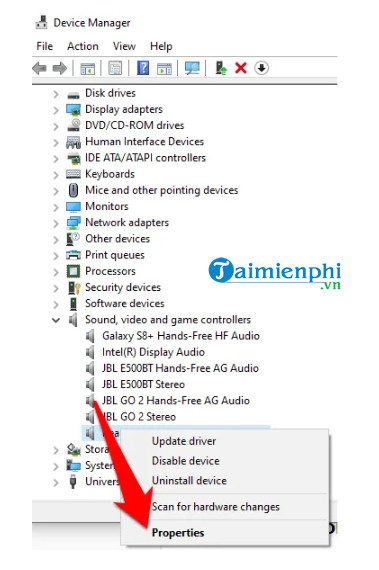Image resolution: width=379 pixels, height=570 pixels.
Task: Select the Other devices category label
Action: [117, 239]
